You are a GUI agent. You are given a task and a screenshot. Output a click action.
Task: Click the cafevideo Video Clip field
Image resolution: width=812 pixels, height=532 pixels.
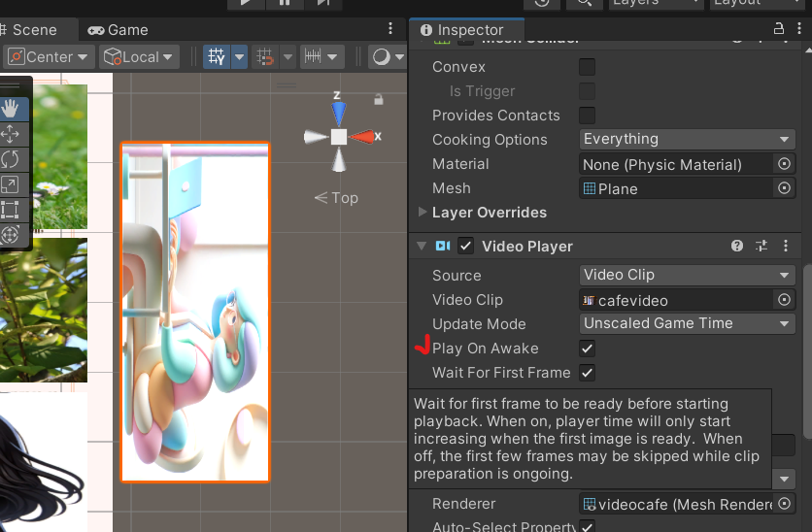[676, 300]
